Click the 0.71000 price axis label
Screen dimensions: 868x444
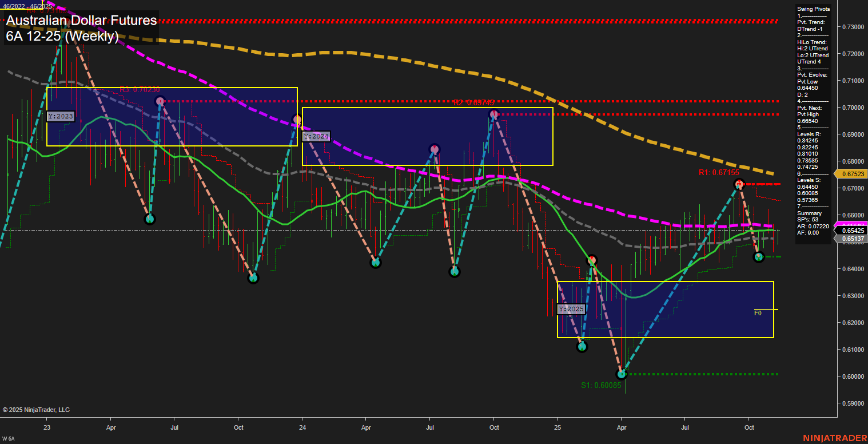coord(853,81)
